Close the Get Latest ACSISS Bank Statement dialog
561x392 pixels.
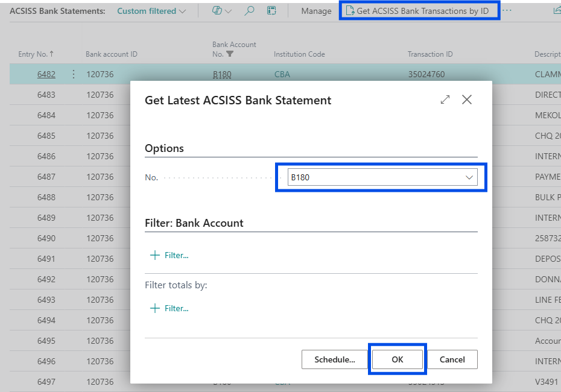(466, 100)
